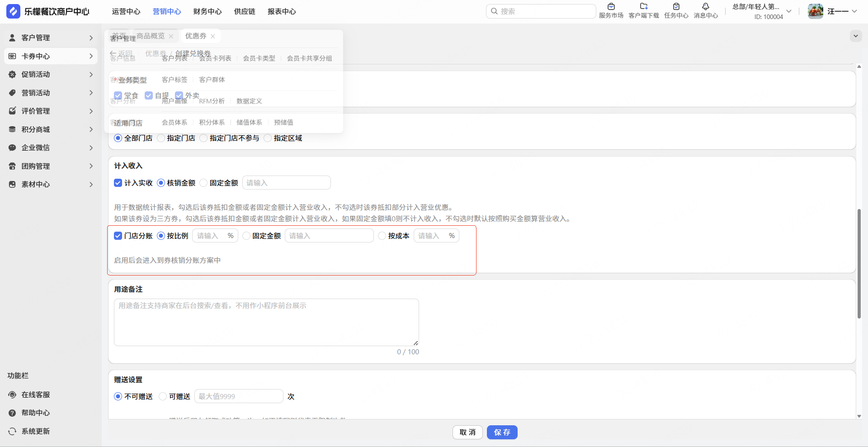
Task: Select the 全部门店 radio button
Action: click(118, 138)
